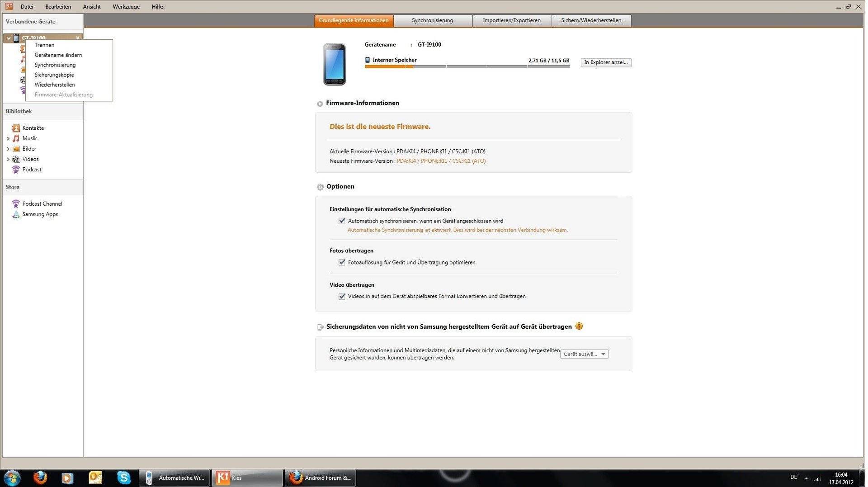Open the Ansicht menu

pos(92,7)
